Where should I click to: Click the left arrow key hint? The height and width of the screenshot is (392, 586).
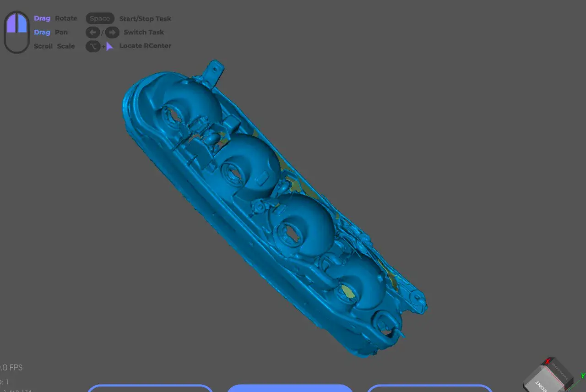[x=93, y=33]
